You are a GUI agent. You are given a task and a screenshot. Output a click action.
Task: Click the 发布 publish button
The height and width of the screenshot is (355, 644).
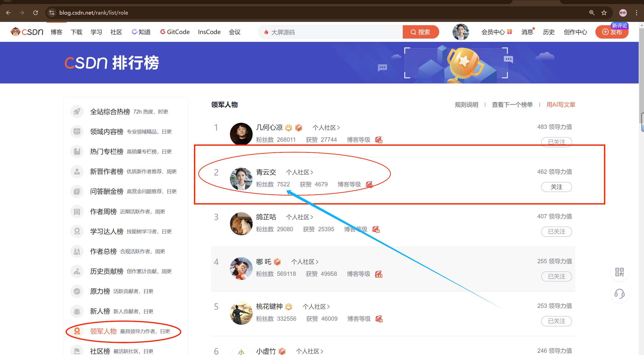(612, 32)
